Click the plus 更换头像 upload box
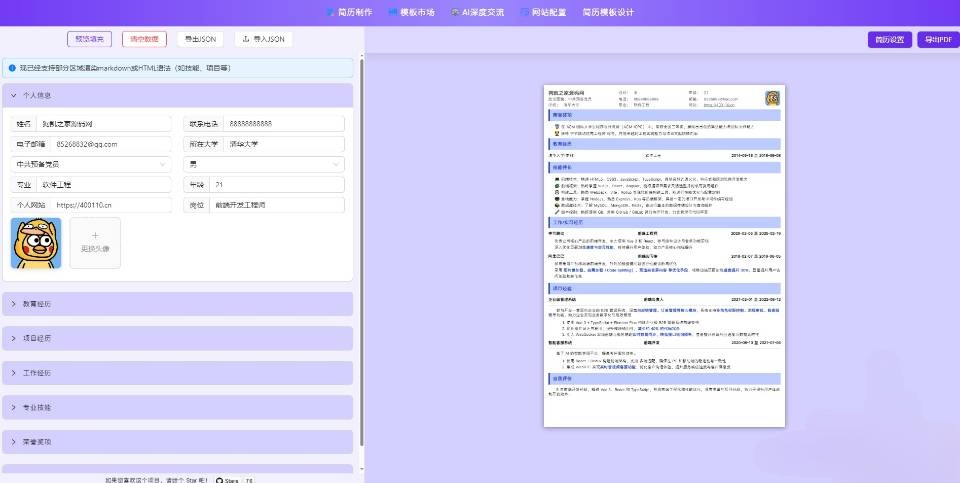 95,243
